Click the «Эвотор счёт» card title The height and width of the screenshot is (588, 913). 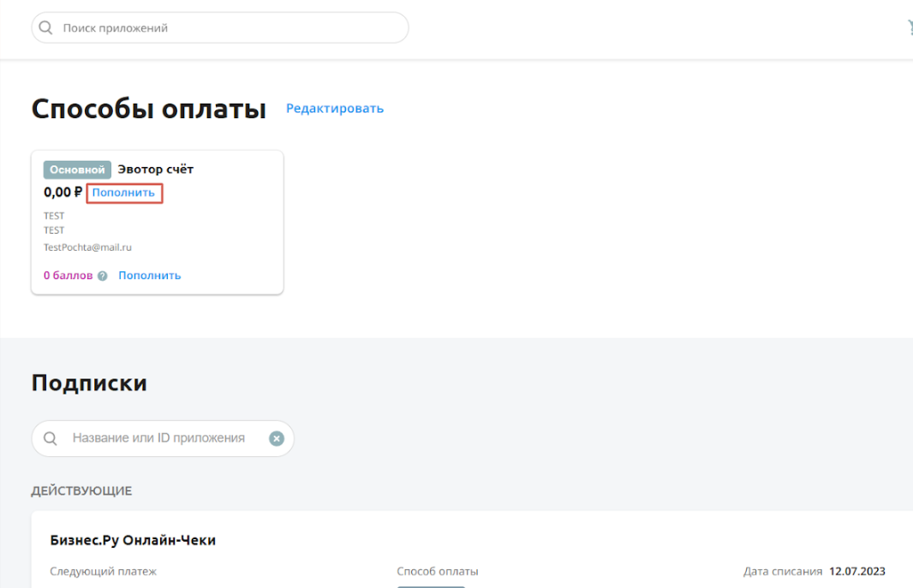tap(156, 169)
